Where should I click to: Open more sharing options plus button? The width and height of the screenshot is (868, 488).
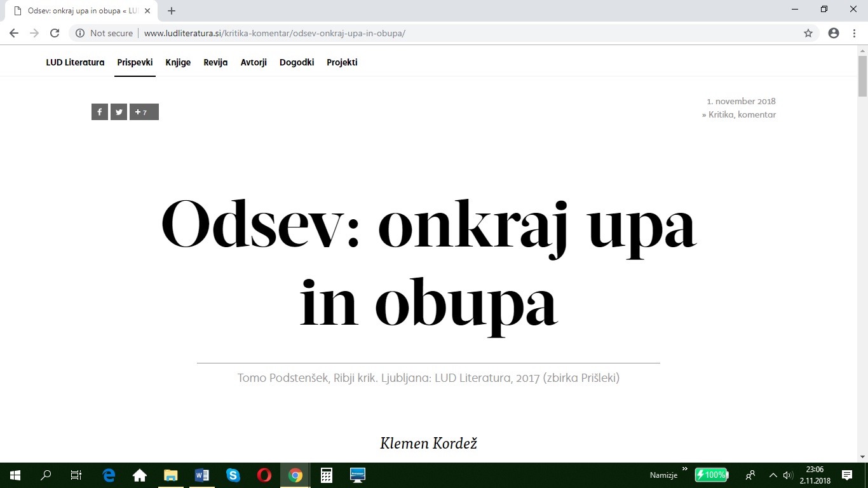click(144, 112)
